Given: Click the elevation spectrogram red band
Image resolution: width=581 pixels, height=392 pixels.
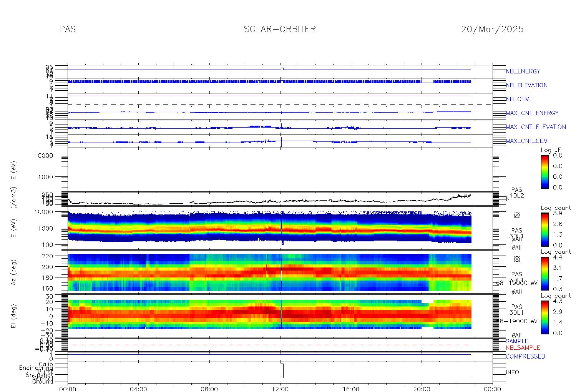Looking at the screenshot, I should [x=269, y=314].
